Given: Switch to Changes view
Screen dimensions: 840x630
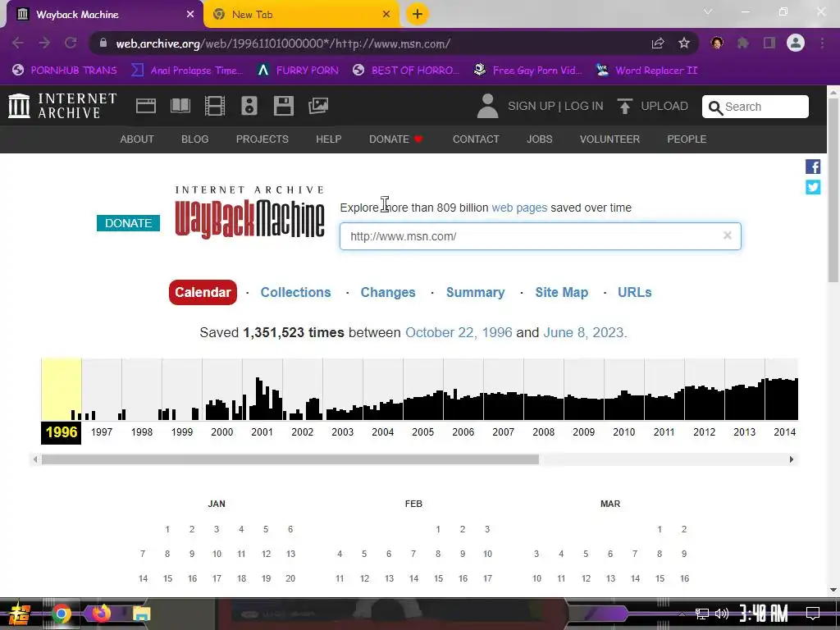Looking at the screenshot, I should click(x=388, y=293).
